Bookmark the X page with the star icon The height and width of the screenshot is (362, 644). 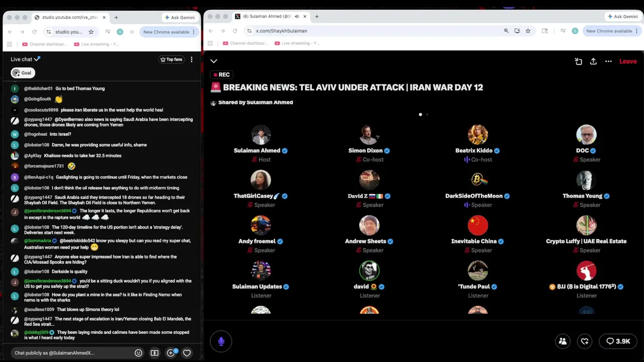(528, 31)
